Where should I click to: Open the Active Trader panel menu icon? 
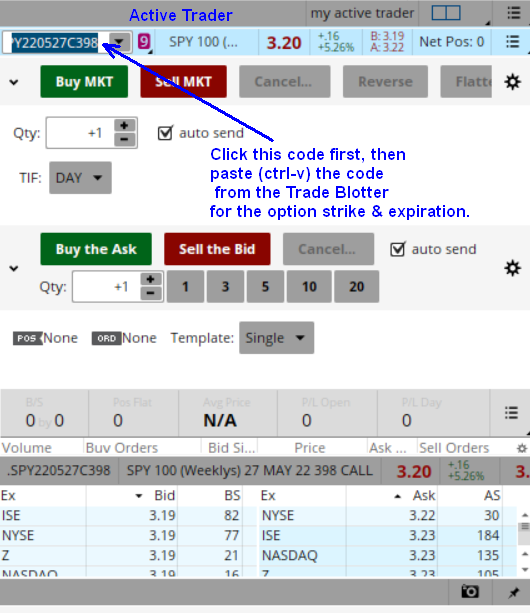pos(514,13)
